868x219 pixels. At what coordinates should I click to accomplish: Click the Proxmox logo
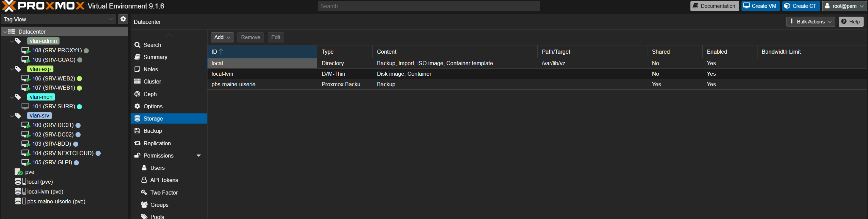43,6
